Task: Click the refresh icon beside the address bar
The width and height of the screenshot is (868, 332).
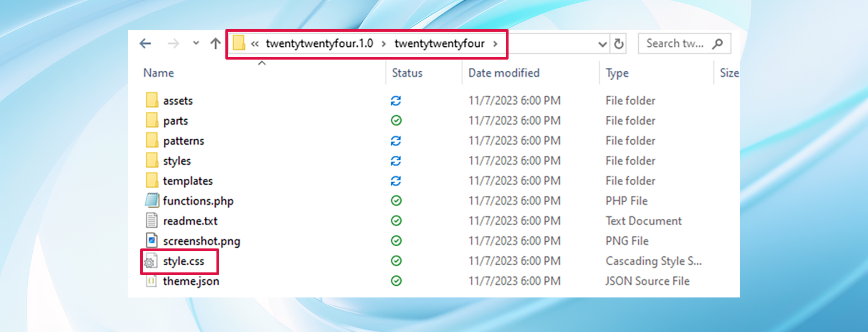Action: pos(619,43)
